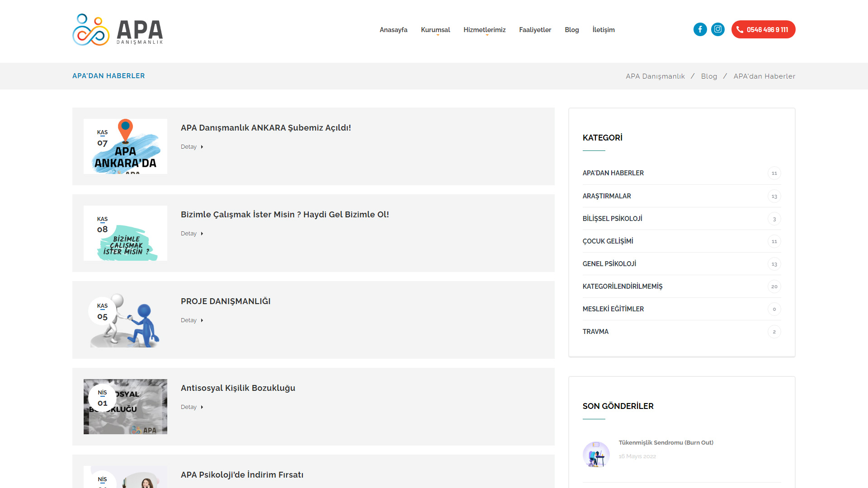
Task: Open Antisosyal Kişilik Bozukluğu thumbnail
Action: [125, 407]
